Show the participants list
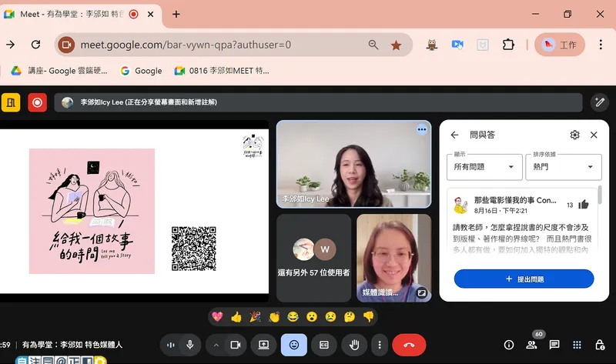Viewport: 616px width, 364px height. [x=531, y=346]
